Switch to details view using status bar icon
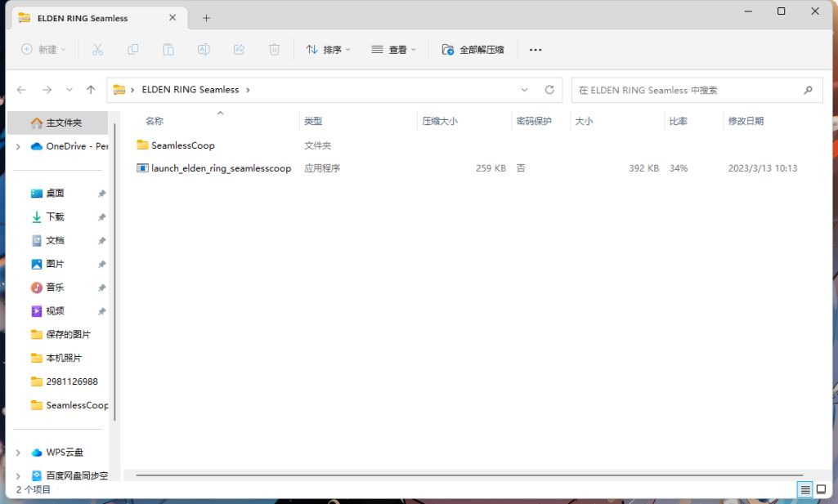The image size is (838, 504). click(804, 490)
